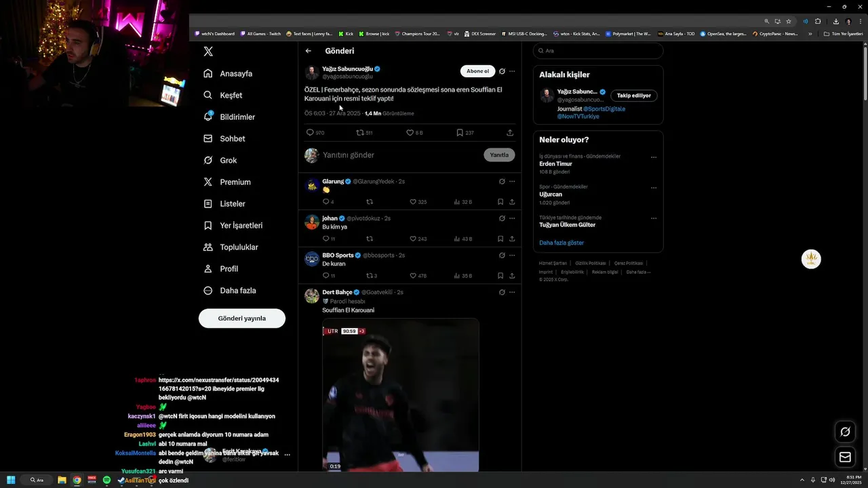Expand hidden bookmarks chevron

(x=810, y=33)
